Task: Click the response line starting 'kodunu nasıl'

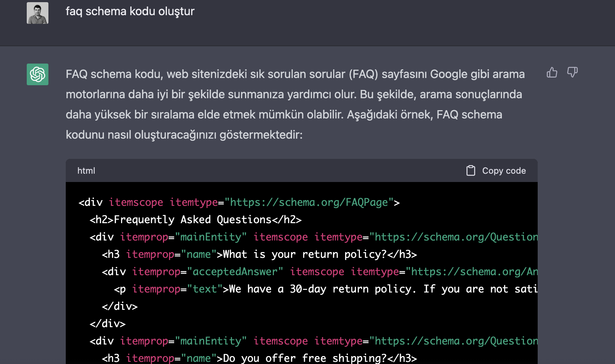Action: point(184,135)
